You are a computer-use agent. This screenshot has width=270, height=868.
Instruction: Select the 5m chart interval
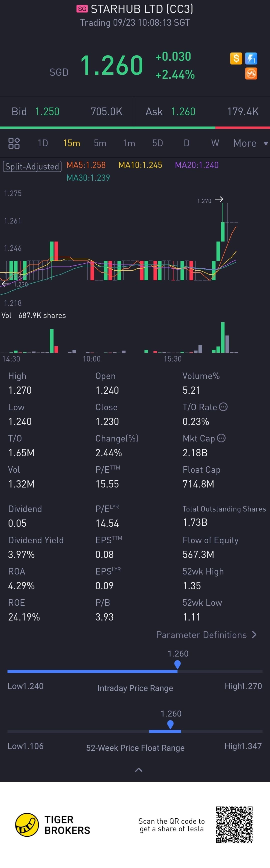[100, 143]
